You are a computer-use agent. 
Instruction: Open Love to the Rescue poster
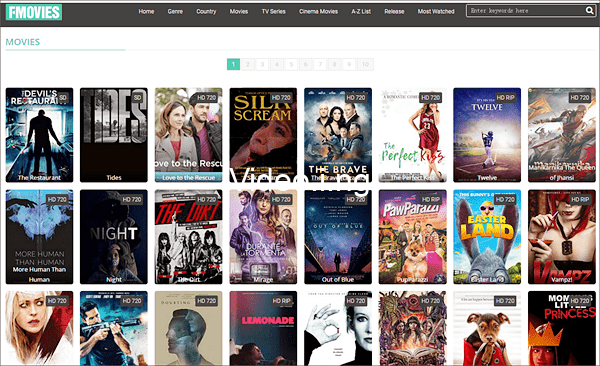click(188, 135)
